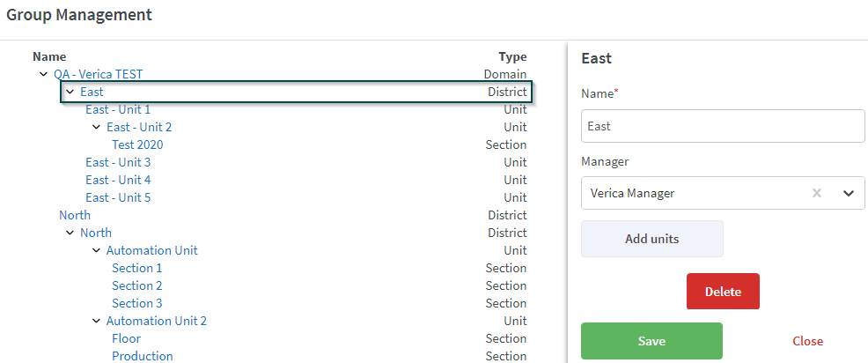Open East - Unit 5
This screenshot has height=363, width=868.
(118, 198)
